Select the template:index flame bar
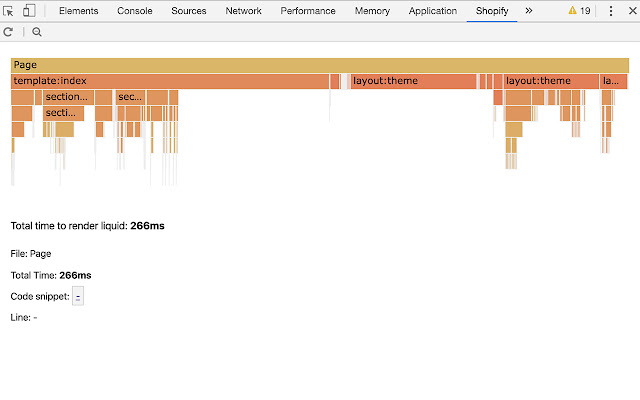 pyautogui.click(x=170, y=81)
